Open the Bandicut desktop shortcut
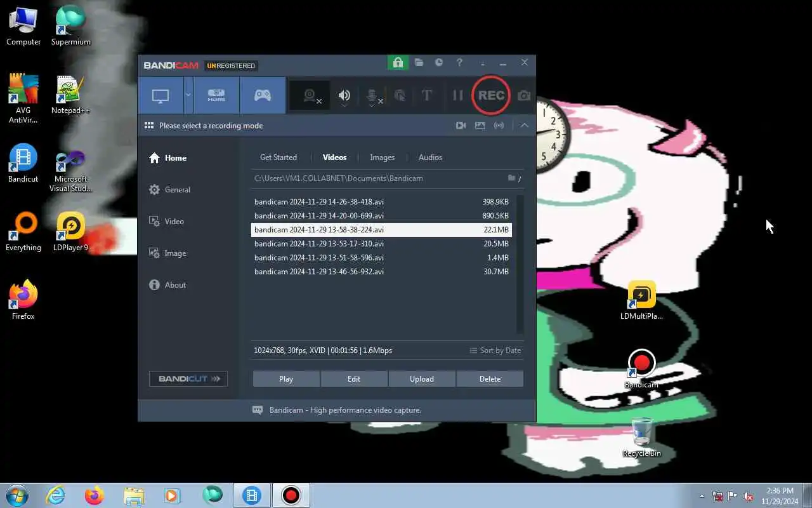The image size is (812, 508). point(23,164)
